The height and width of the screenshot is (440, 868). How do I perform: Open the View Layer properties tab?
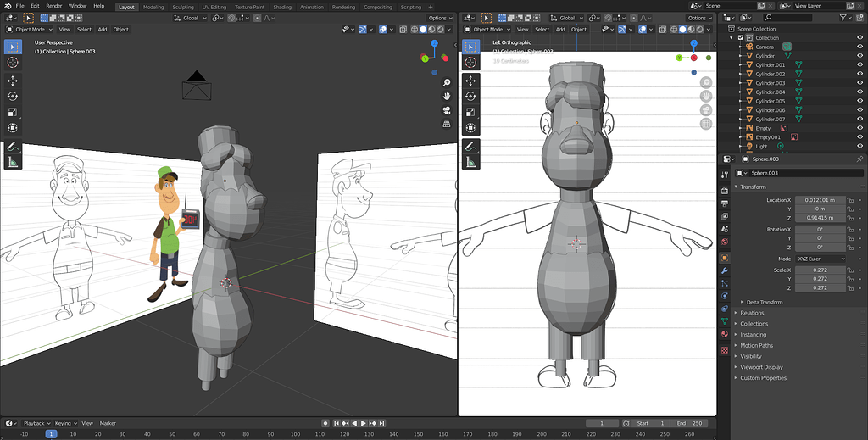coord(725,216)
